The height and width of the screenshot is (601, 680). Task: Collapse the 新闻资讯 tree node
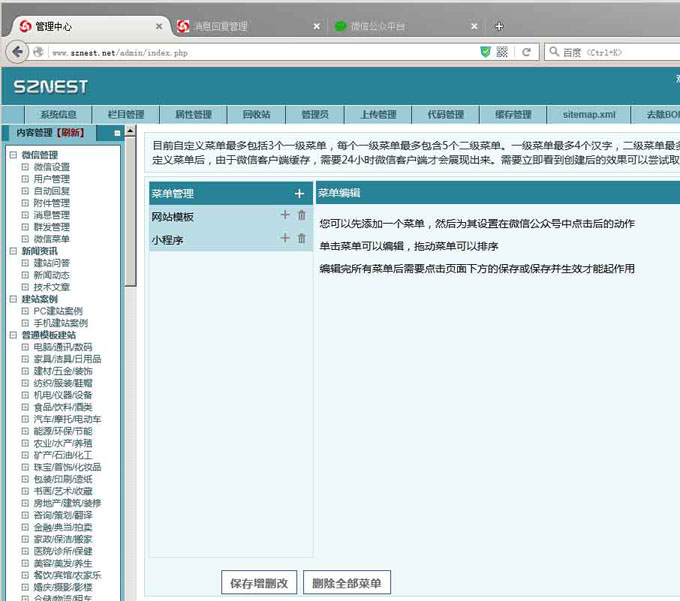pos(13,251)
